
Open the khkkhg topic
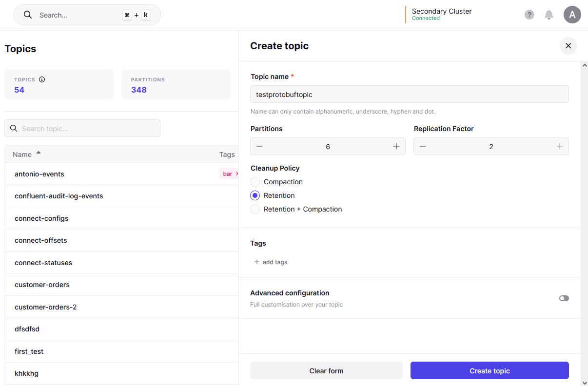pyautogui.click(x=26, y=373)
